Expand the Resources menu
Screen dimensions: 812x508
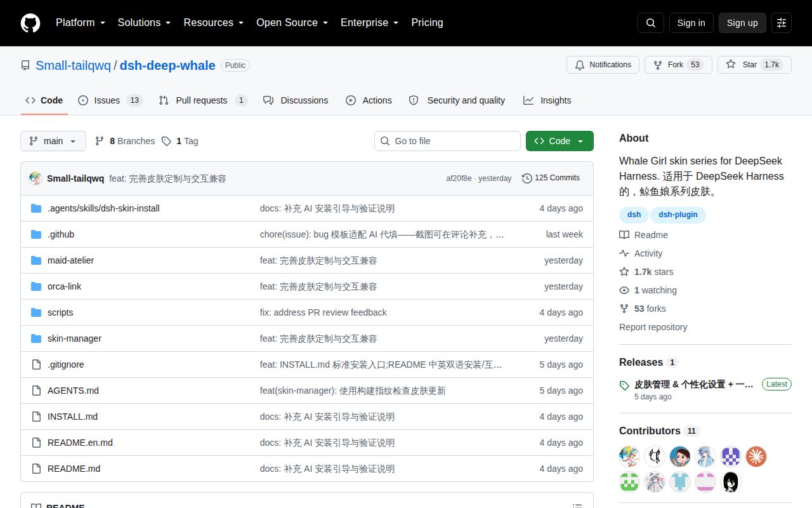pos(214,23)
